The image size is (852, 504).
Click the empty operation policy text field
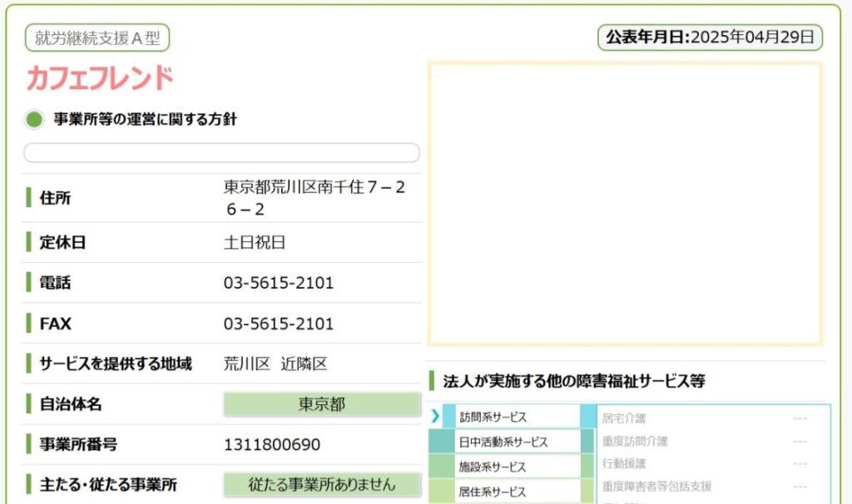221,153
